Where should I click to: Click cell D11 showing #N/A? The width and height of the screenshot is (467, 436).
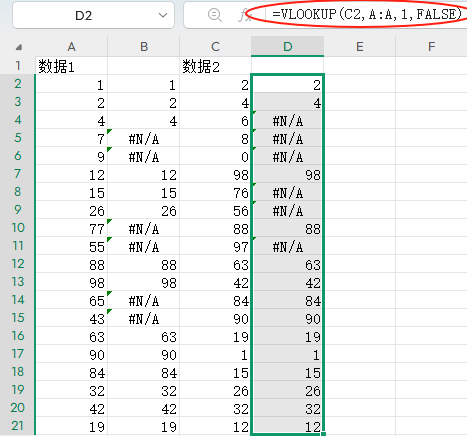[x=287, y=246]
